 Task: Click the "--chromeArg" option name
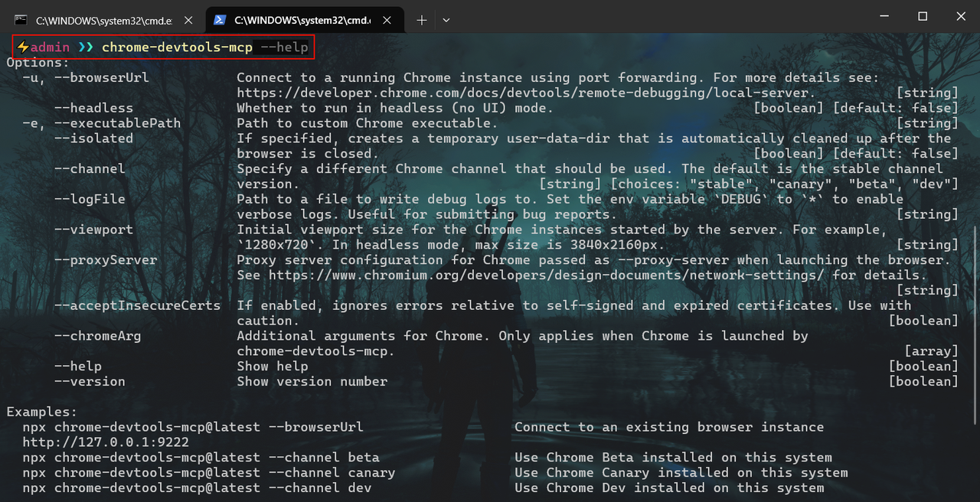click(x=97, y=336)
